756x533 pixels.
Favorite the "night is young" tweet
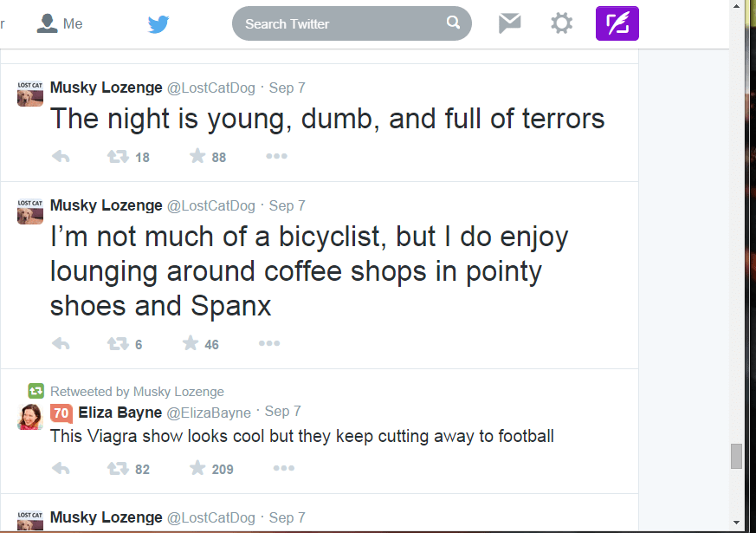point(197,157)
